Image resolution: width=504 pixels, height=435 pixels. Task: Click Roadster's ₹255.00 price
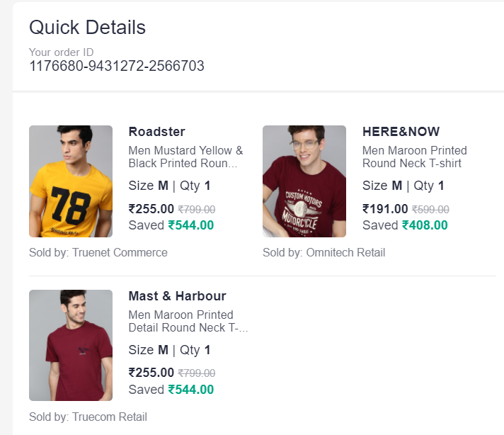(151, 209)
